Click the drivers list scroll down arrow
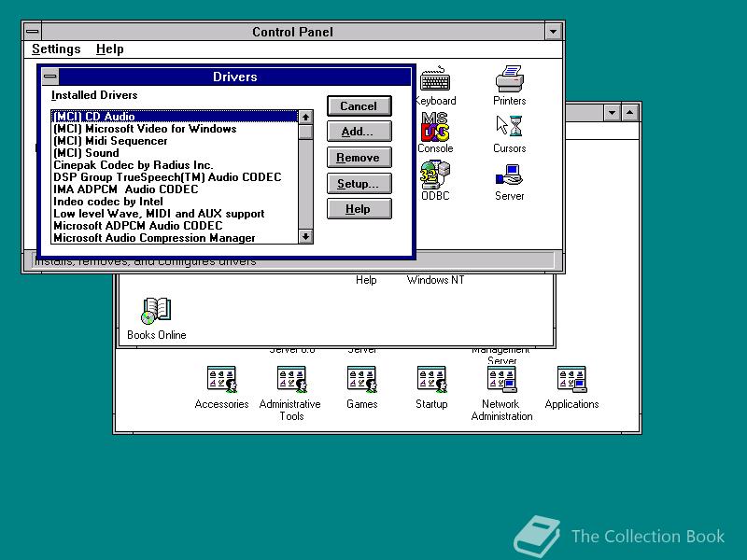The height and width of the screenshot is (560, 747). (305, 236)
